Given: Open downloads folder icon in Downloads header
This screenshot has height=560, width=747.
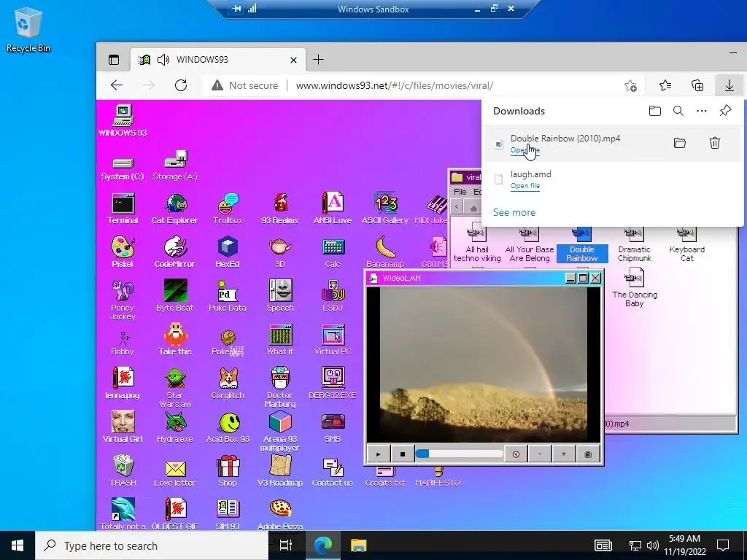Looking at the screenshot, I should click(655, 111).
